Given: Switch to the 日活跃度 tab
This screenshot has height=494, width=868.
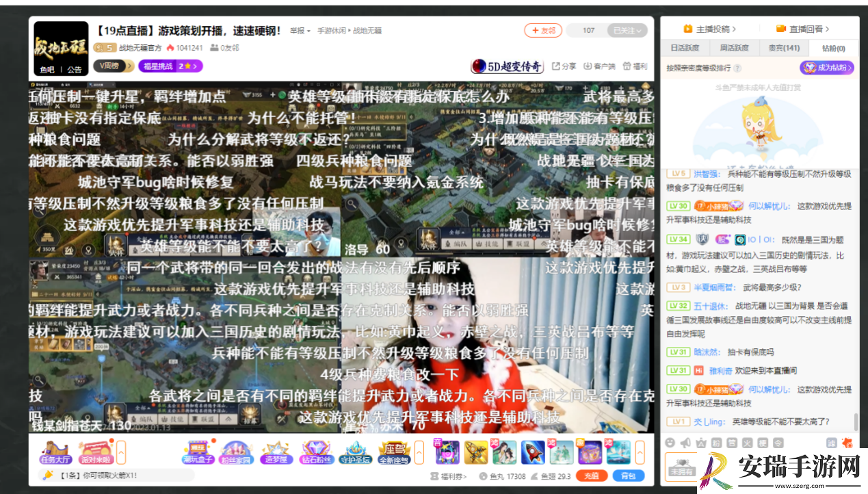Looking at the screenshot, I should (685, 48).
